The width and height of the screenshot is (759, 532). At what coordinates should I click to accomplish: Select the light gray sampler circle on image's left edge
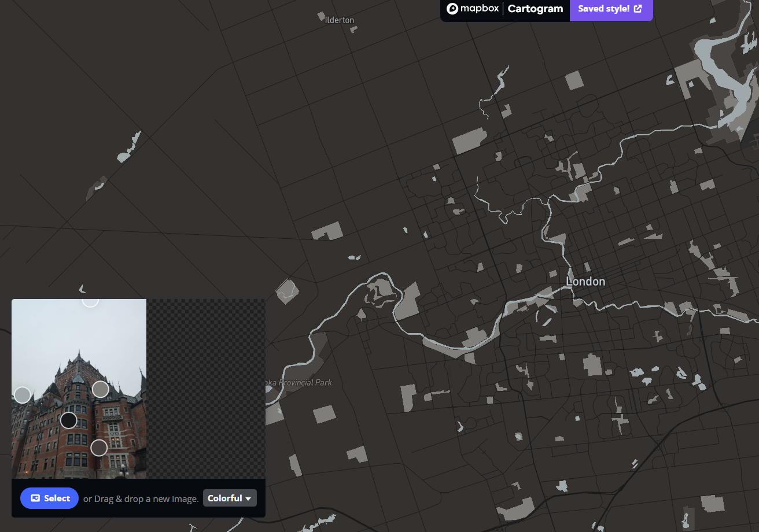tap(22, 395)
